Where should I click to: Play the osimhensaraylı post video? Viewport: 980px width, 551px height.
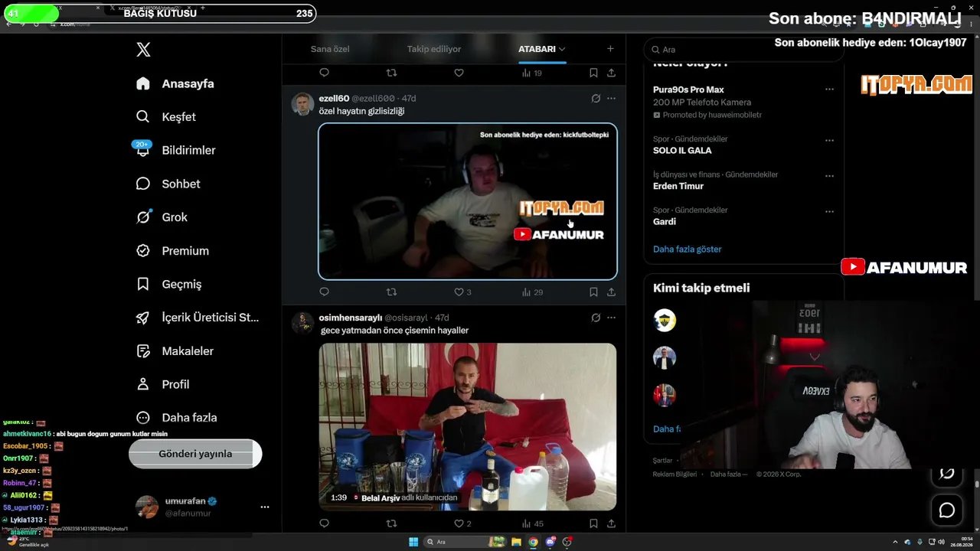pos(468,426)
